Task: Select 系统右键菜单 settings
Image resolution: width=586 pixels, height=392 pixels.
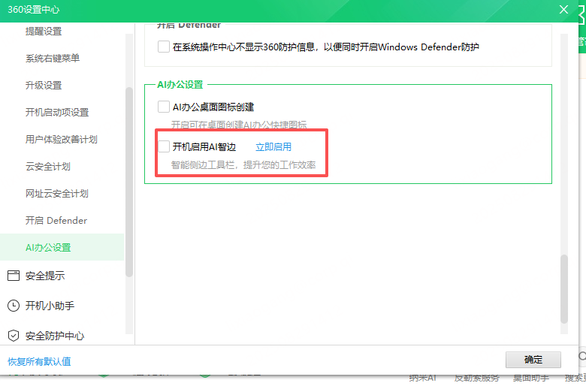Action: (53, 59)
